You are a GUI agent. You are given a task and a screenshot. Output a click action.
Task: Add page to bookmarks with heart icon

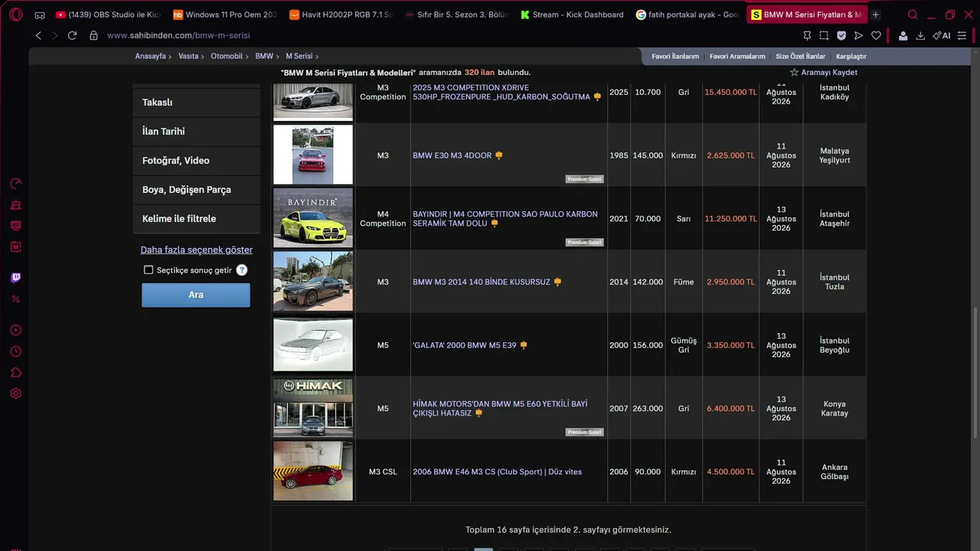pos(876,35)
